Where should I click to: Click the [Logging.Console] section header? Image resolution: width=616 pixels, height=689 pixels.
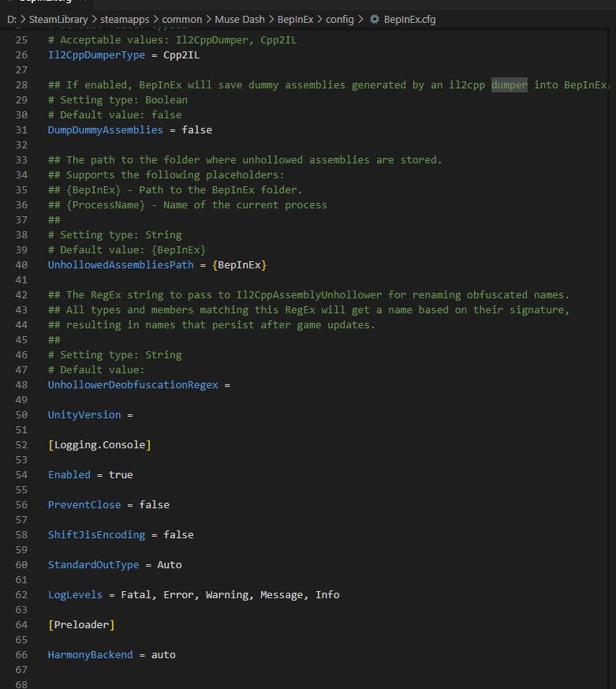[x=99, y=444]
